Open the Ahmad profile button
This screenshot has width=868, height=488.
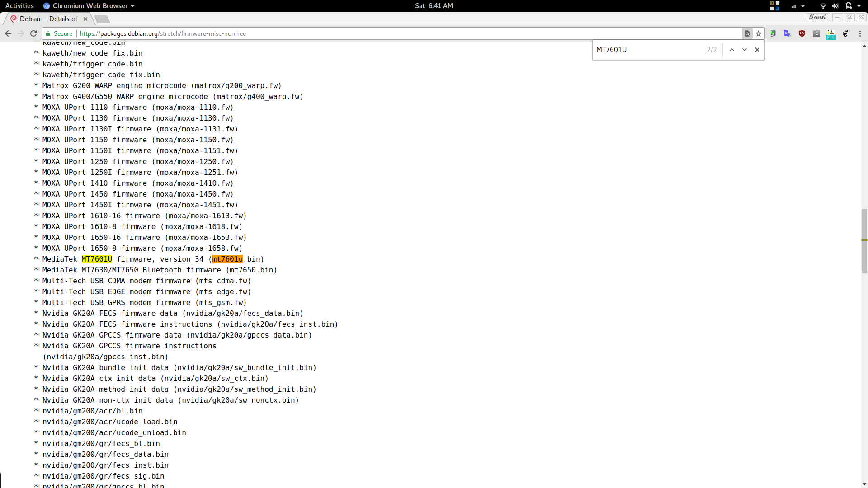click(x=817, y=17)
